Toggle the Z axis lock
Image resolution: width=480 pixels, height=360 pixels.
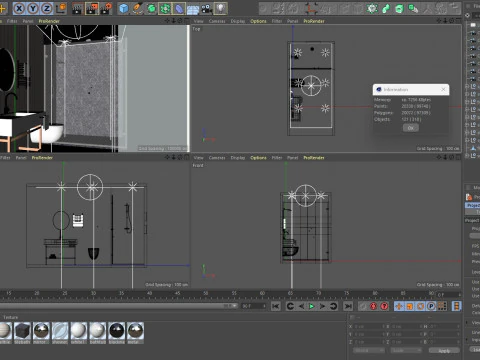click(x=46, y=8)
